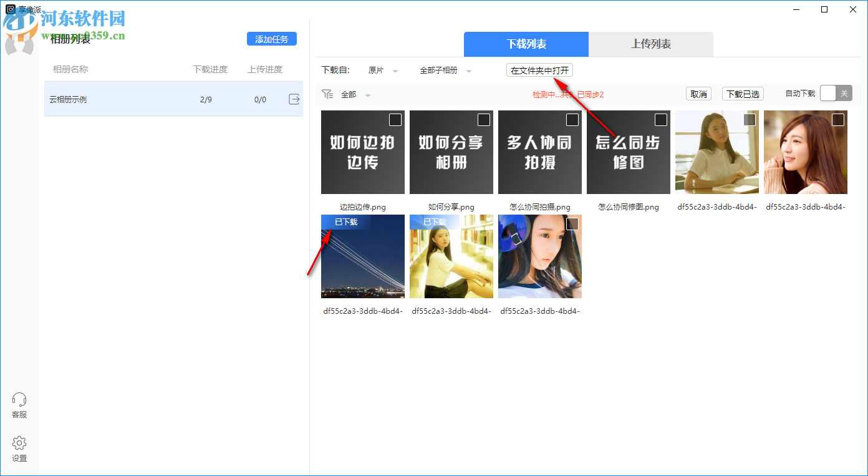Image resolution: width=868 pixels, height=476 pixels.
Task: Click the export arrow beside 云相册示例
Action: pos(294,99)
